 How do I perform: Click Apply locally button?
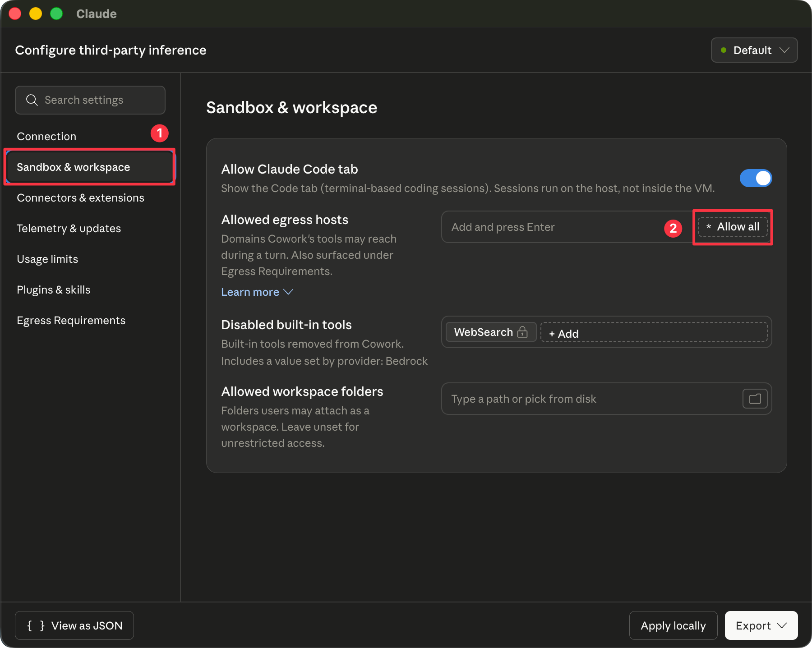(x=673, y=625)
